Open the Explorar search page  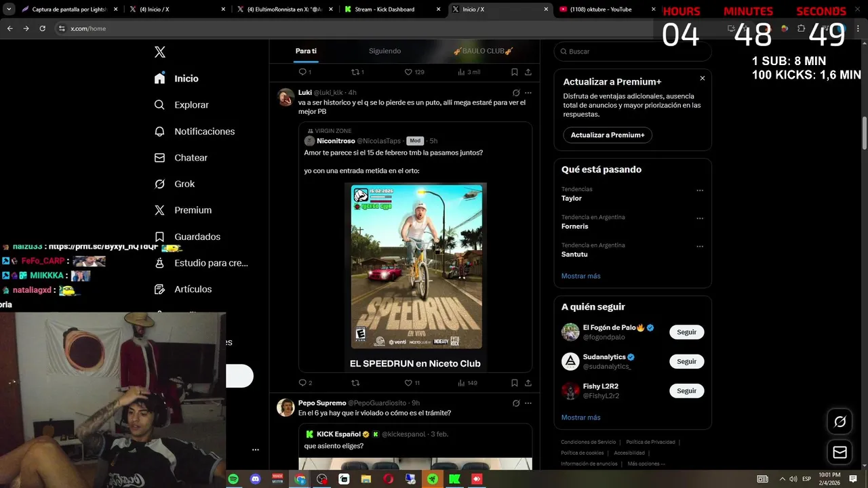point(181,105)
